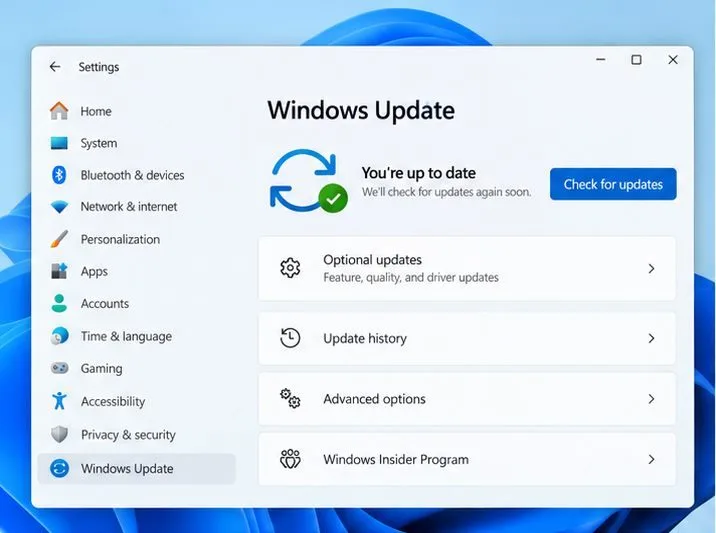Click the back arrow next to Settings
This screenshot has height=533, width=716.
[55, 67]
